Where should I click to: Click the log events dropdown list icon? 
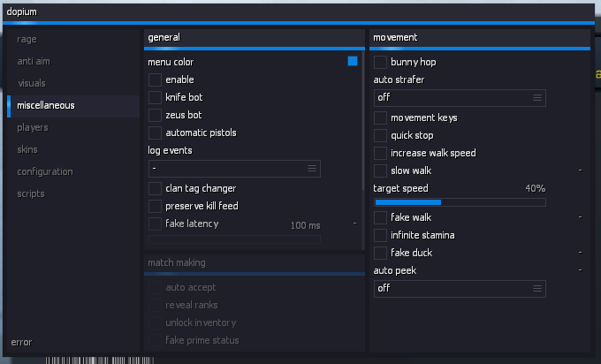(x=312, y=169)
